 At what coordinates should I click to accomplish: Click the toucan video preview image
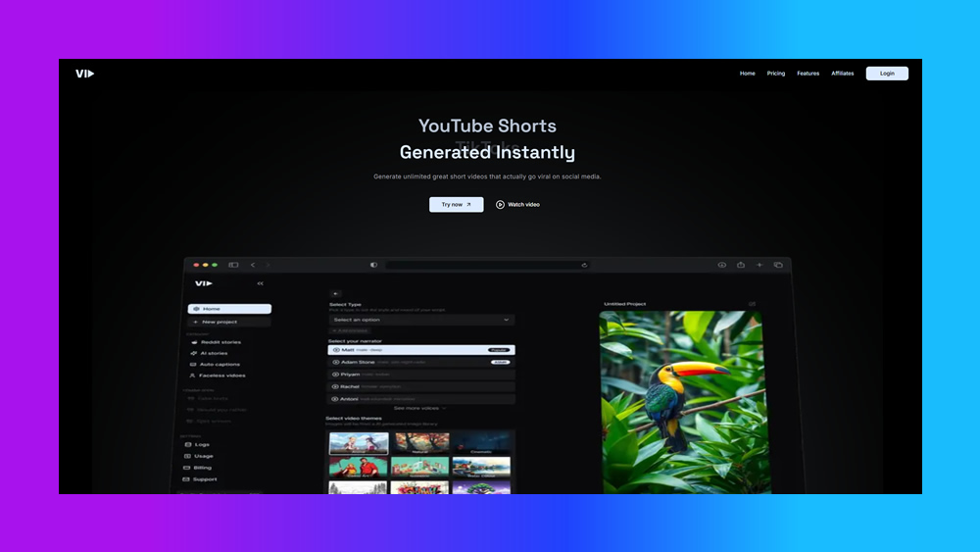click(x=684, y=403)
